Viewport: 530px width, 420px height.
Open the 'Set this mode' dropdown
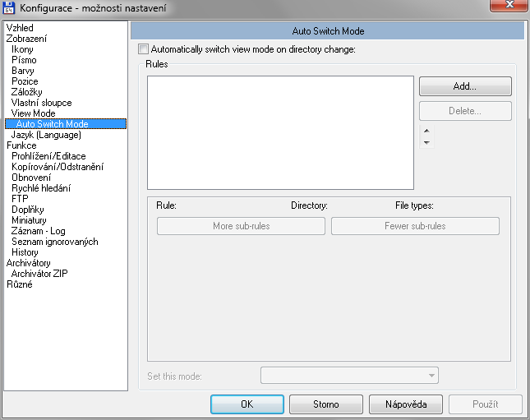(x=349, y=376)
